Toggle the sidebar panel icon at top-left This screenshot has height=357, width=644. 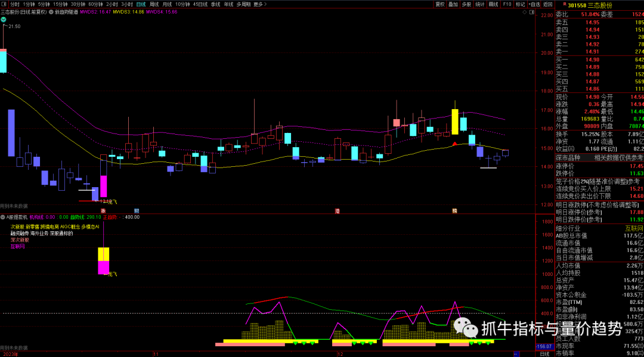[4, 4]
